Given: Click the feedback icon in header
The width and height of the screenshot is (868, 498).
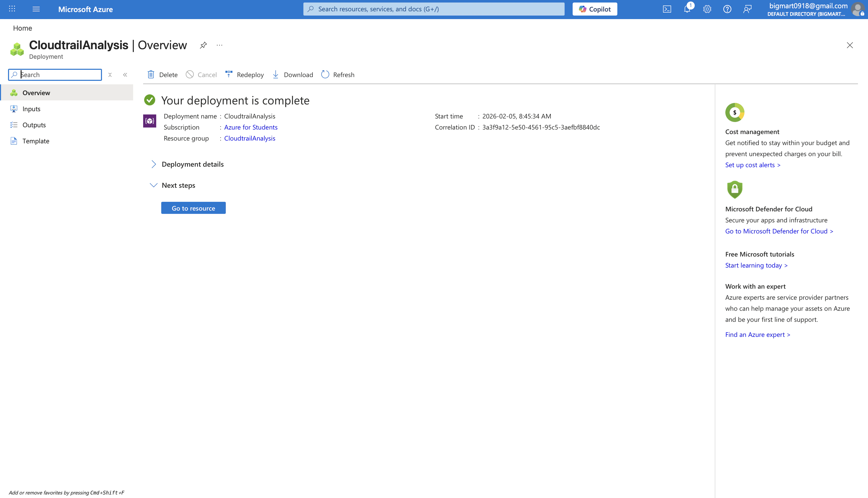Looking at the screenshot, I should pos(747,9).
